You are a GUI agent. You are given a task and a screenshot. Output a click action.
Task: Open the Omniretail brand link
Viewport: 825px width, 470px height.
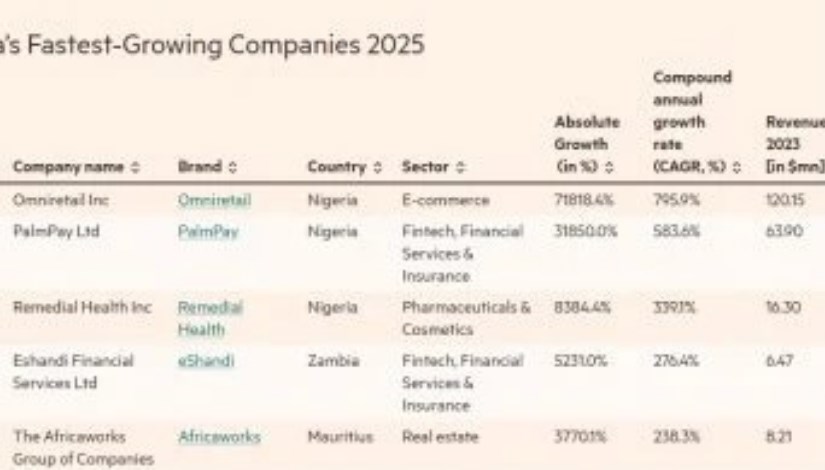[x=214, y=200]
